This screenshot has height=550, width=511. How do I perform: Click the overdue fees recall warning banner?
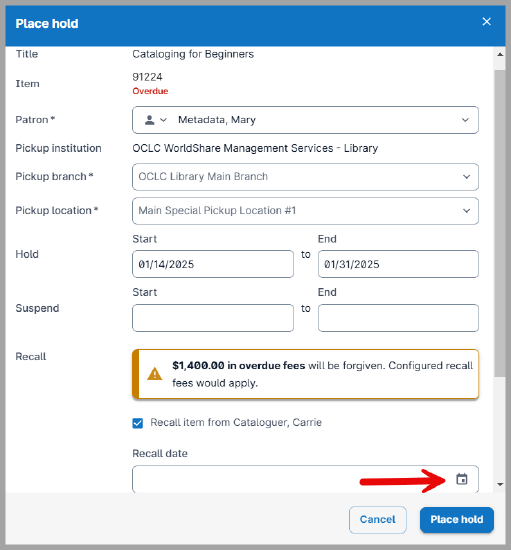tap(305, 374)
